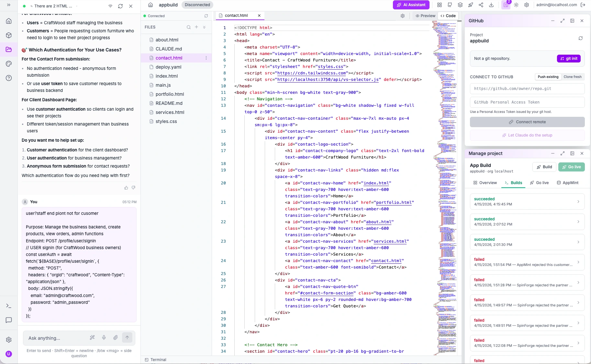
Task: Activate the microphone voice input
Action: (104, 338)
